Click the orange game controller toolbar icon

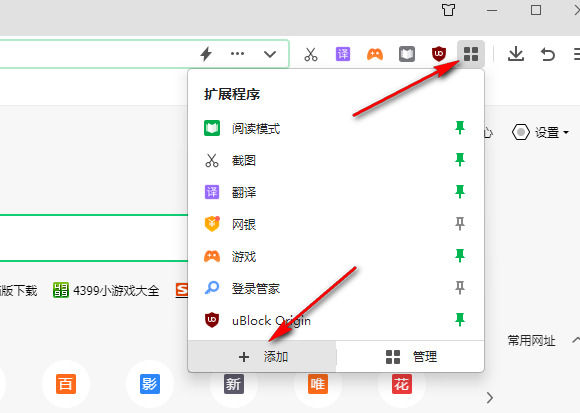pos(375,54)
